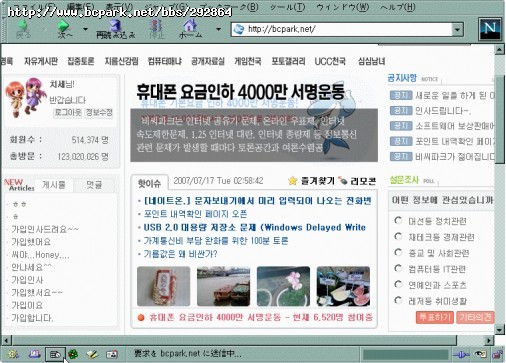Open Composer from the pencil status icon
Screen dimensions: 506x363
coord(92,354)
